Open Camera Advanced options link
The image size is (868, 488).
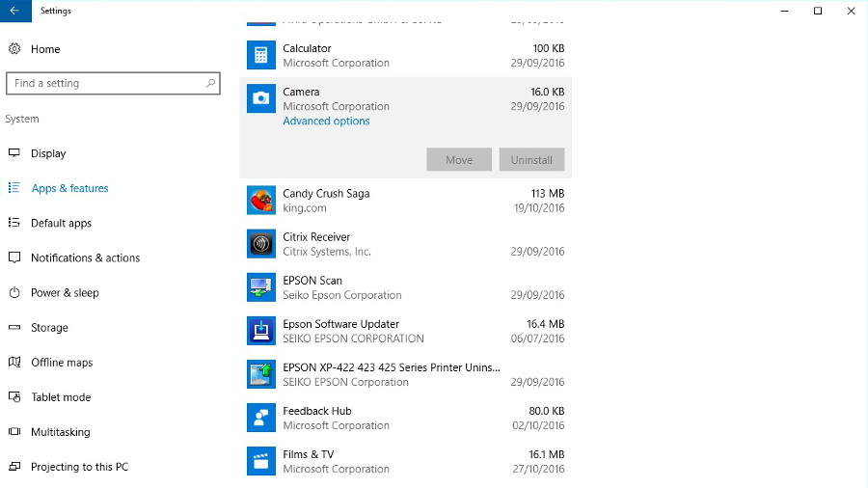click(326, 122)
